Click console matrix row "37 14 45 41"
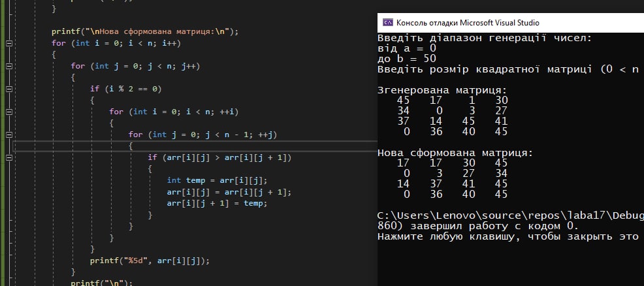 point(453,121)
